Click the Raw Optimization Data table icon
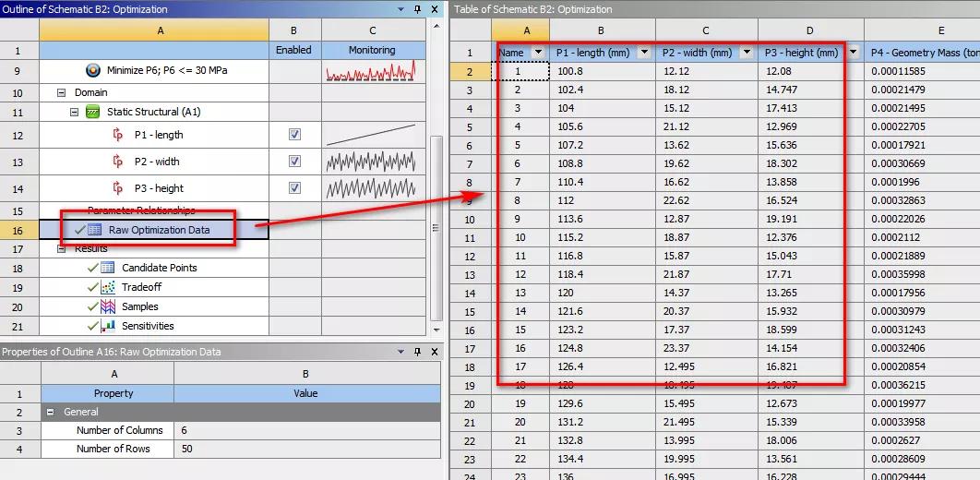This screenshot has height=480, width=980. point(94,229)
